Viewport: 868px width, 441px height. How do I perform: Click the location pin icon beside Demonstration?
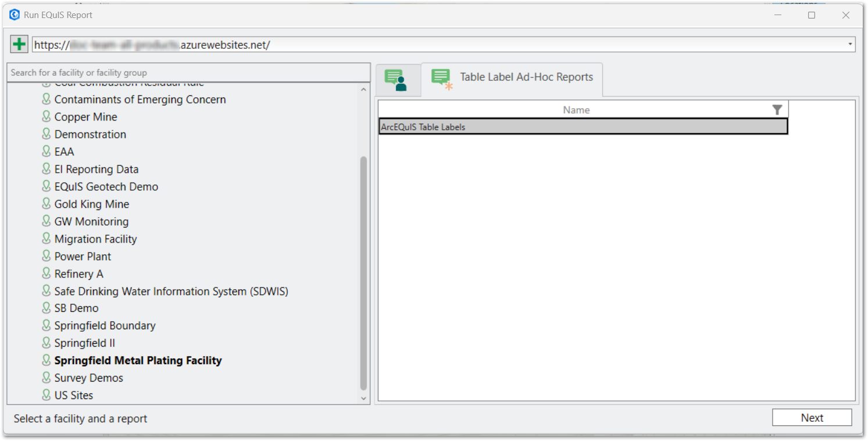(47, 134)
